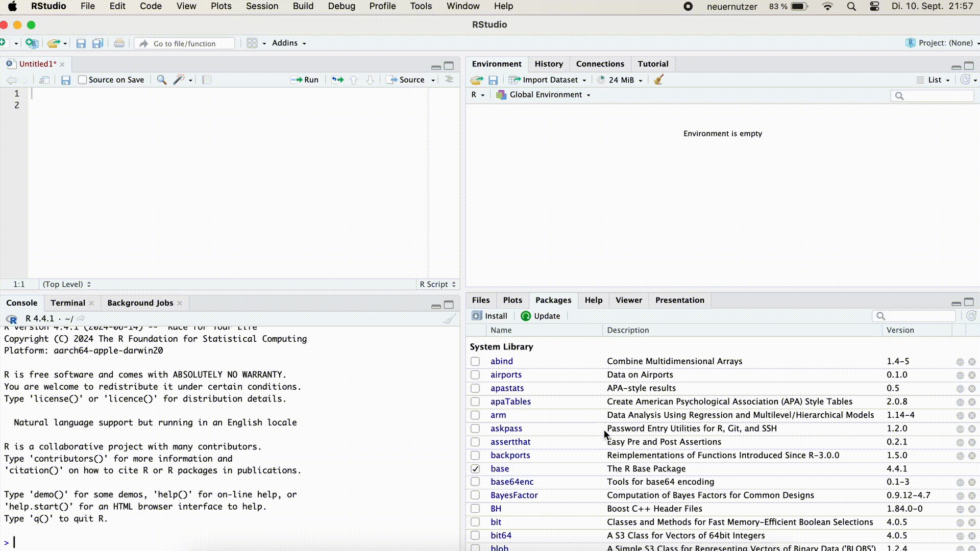
Task: Click the magnifier Find/Replace icon in editor
Action: click(161, 80)
